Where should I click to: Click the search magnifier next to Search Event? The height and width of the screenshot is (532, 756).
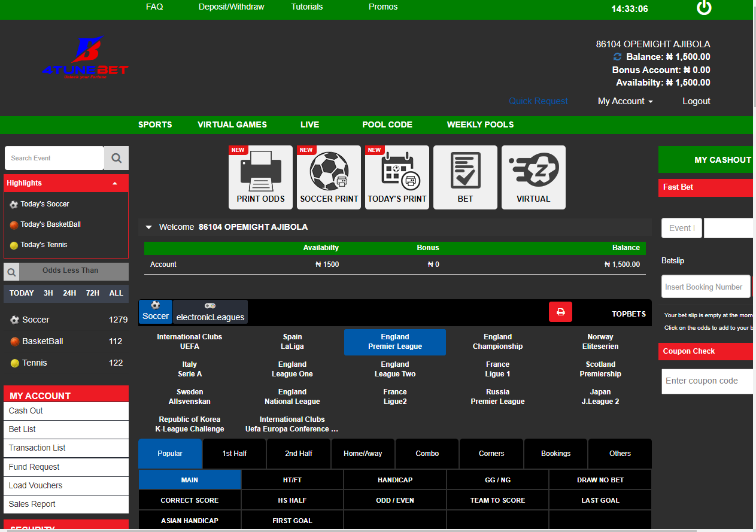tap(116, 158)
